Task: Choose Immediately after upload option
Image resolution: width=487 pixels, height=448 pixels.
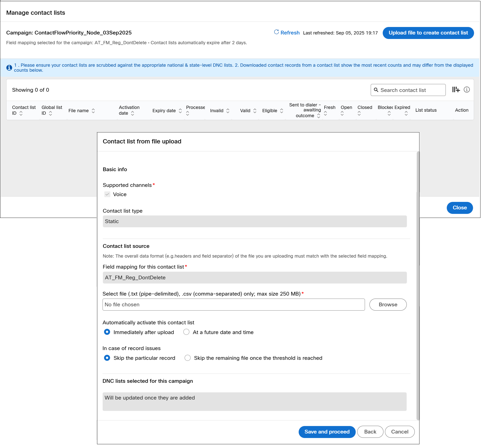Action: tap(107, 332)
